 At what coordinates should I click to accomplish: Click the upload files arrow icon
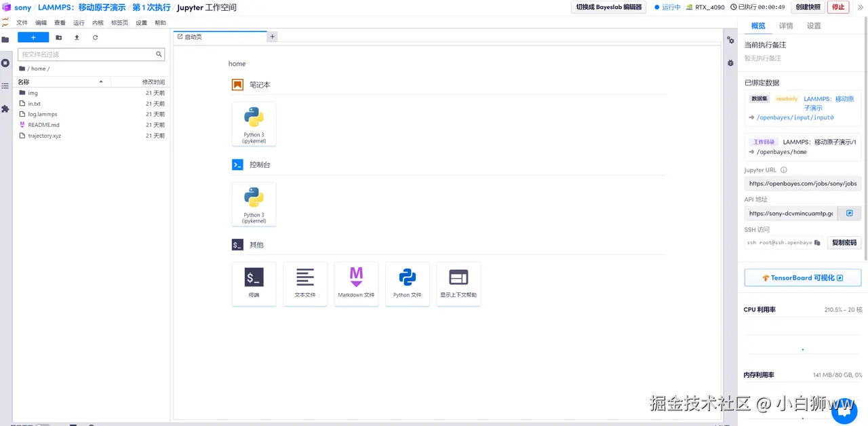pos(77,37)
